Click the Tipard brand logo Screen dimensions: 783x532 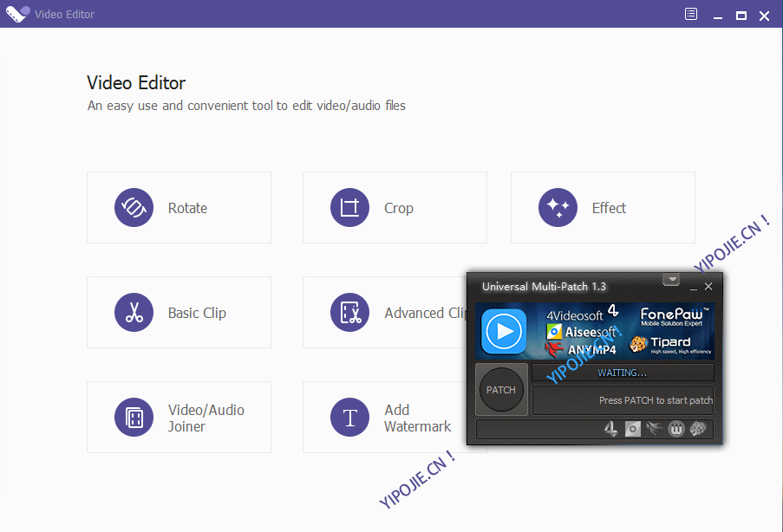click(670, 344)
